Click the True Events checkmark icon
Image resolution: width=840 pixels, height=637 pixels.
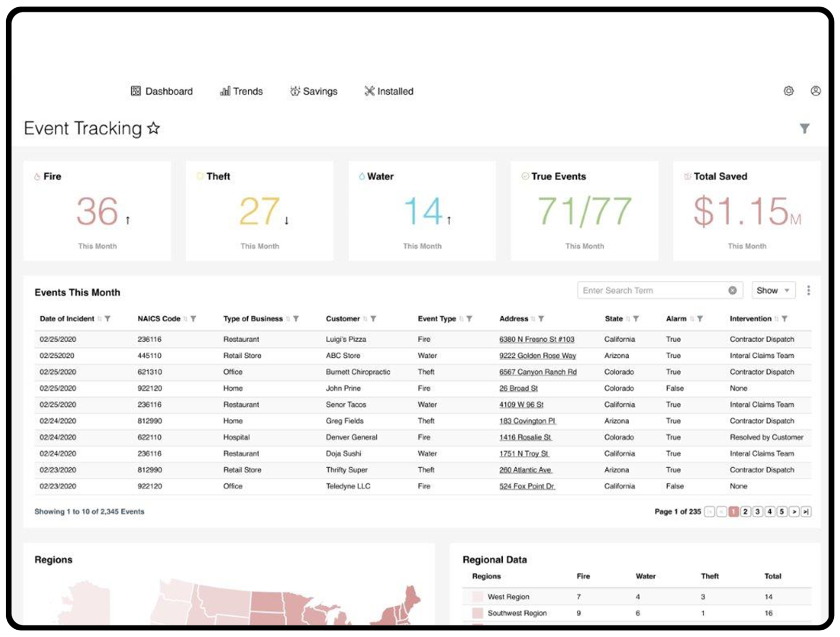[x=525, y=176]
